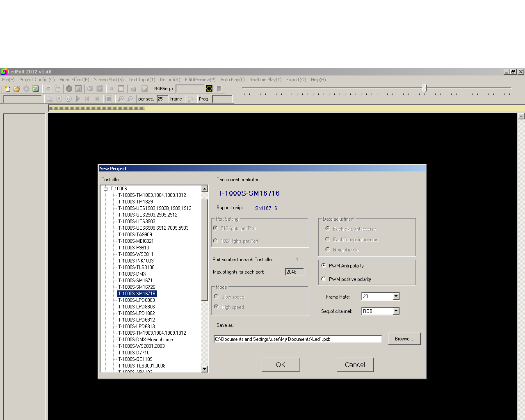Click the New Project toolbar icon
Image resolution: width=525 pixels, height=420 pixels.
[x=7, y=89]
